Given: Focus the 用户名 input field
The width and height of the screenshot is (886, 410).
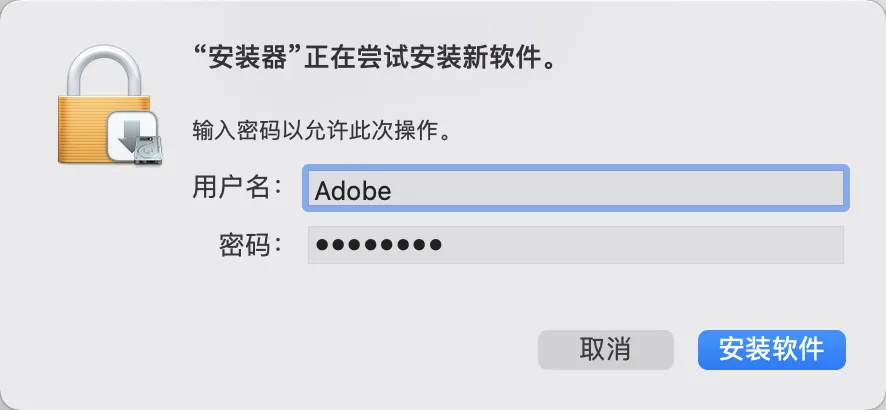Looking at the screenshot, I should coord(575,189).
